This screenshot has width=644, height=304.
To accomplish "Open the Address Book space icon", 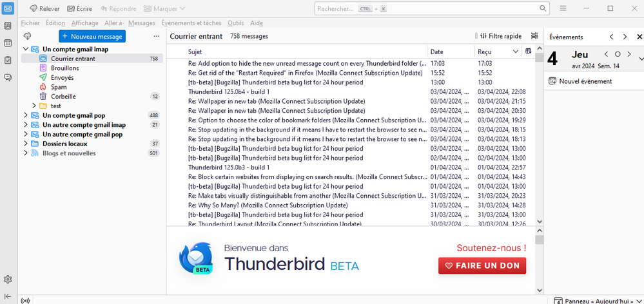I will tap(8, 26).
